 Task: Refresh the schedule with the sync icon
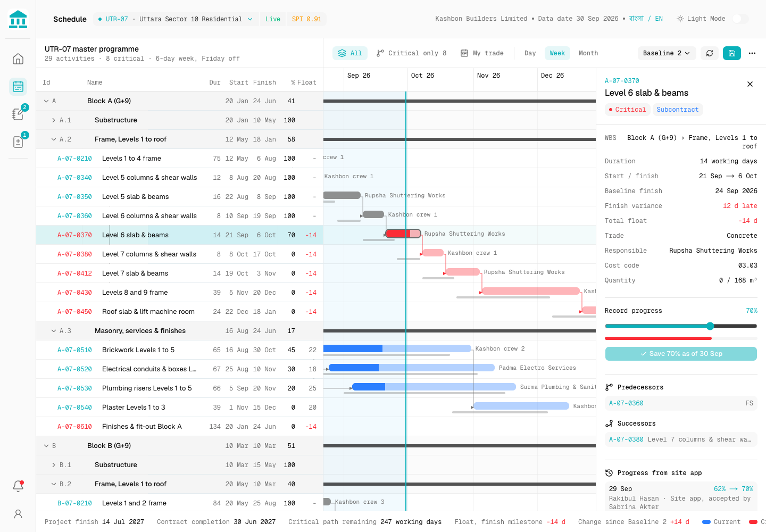click(710, 53)
